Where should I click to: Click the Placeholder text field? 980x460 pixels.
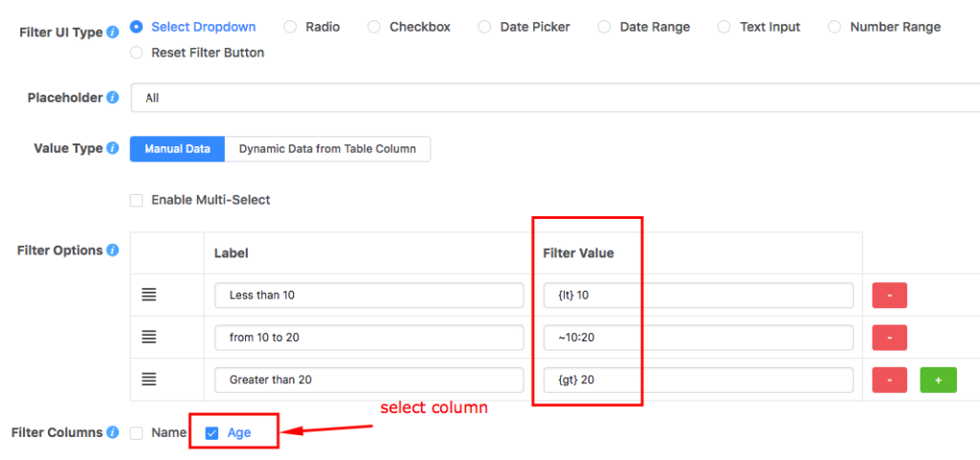point(555,98)
